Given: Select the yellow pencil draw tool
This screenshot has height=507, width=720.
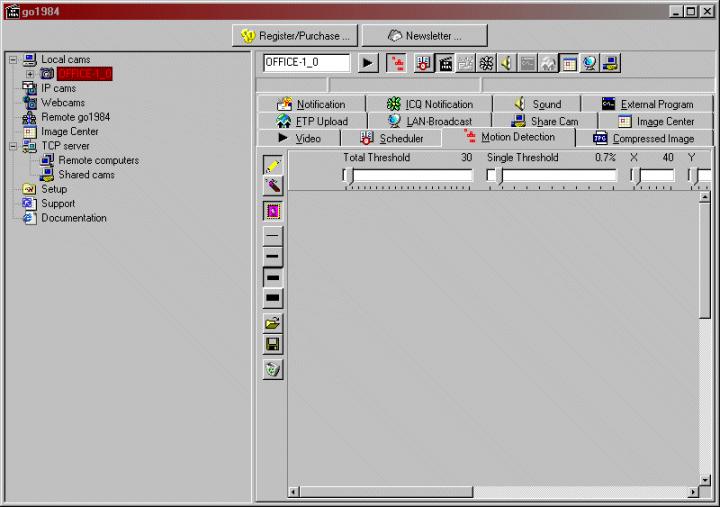Looking at the screenshot, I should (273, 165).
